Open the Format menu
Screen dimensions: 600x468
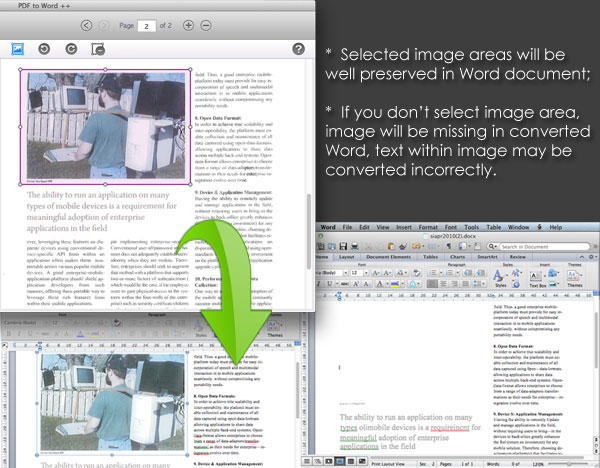pyautogui.click(x=428, y=227)
